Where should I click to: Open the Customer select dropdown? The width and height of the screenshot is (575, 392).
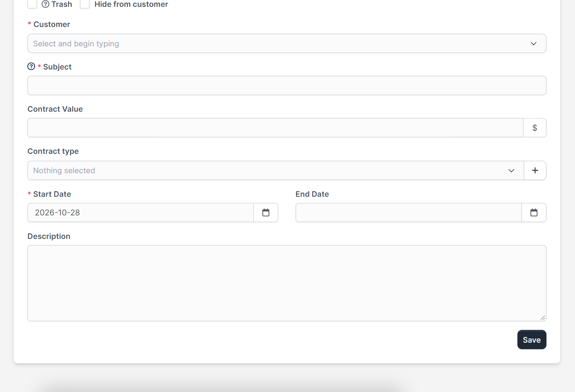pos(287,43)
